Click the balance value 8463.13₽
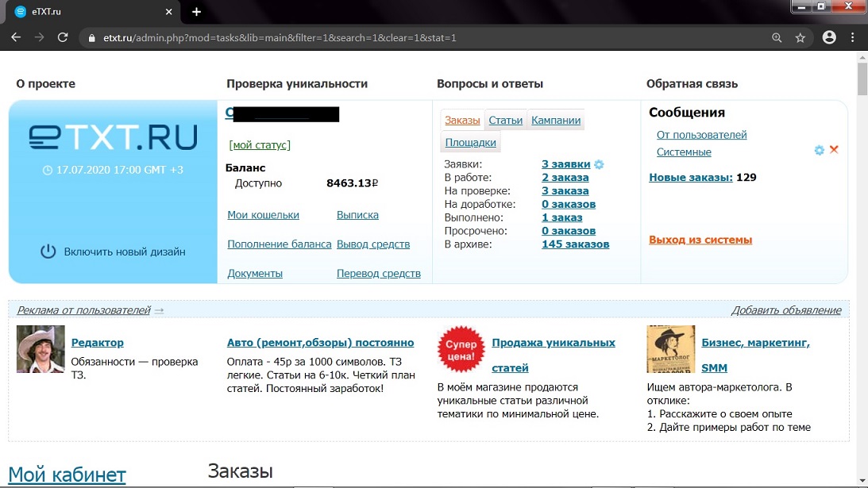The width and height of the screenshot is (868, 488). pyautogui.click(x=352, y=183)
